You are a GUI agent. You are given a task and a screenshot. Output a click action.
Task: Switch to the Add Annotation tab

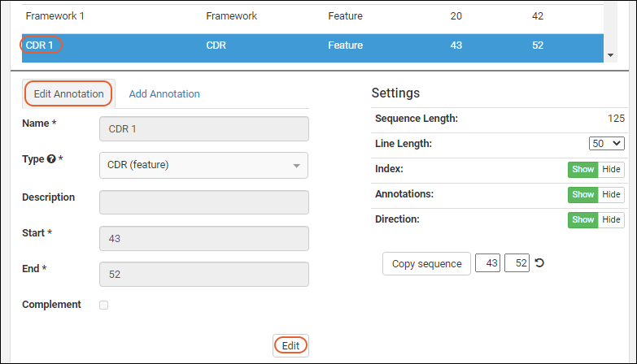[x=164, y=94]
